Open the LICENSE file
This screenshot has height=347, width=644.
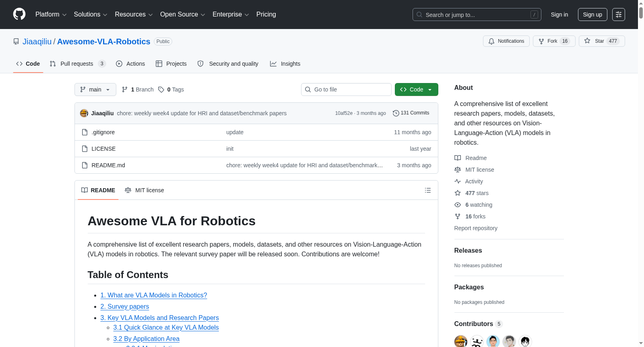pyautogui.click(x=103, y=149)
